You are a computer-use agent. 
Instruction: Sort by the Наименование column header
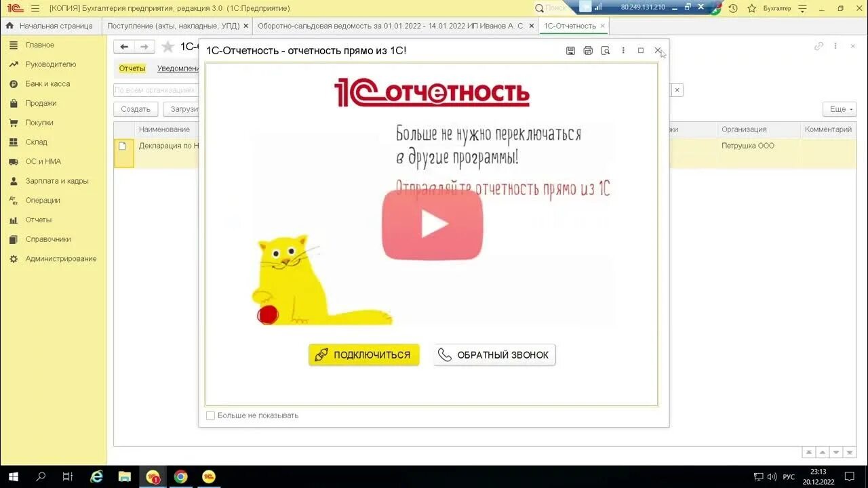click(x=164, y=129)
